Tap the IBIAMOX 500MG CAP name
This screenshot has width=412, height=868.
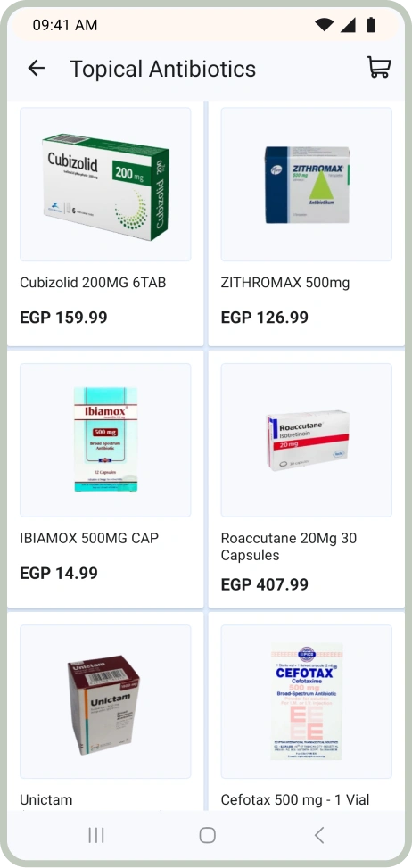(x=89, y=538)
